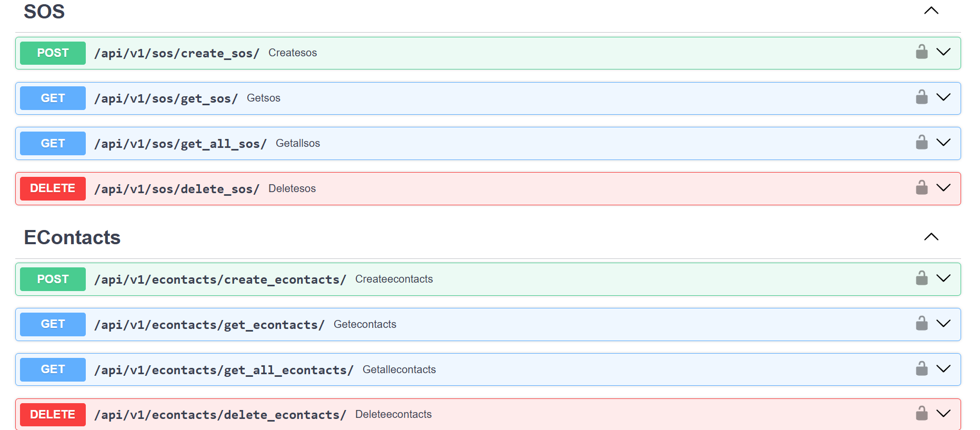Collapse the SOS section
The height and width of the screenshot is (430, 980).
(x=931, y=11)
